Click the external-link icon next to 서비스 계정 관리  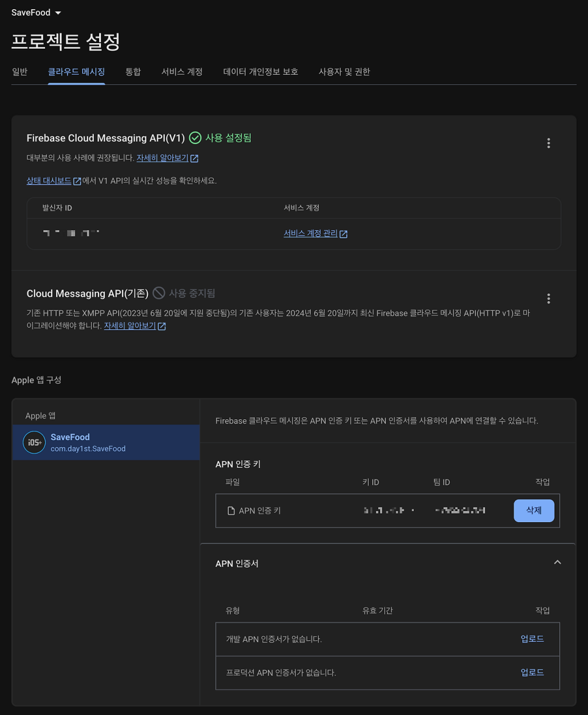pos(343,234)
